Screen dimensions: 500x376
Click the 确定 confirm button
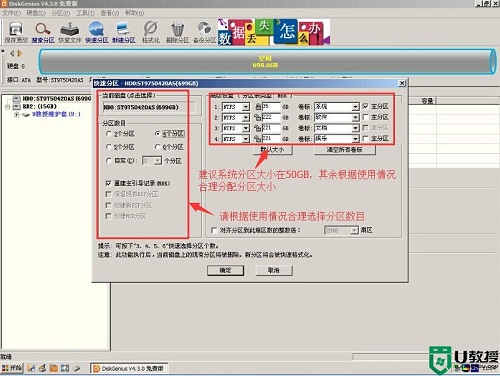click(225, 270)
